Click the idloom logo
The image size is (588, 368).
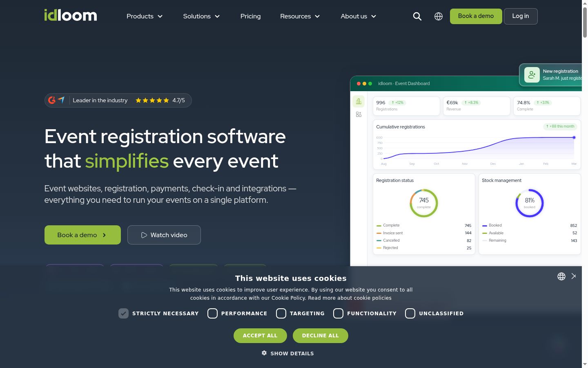tap(71, 15)
